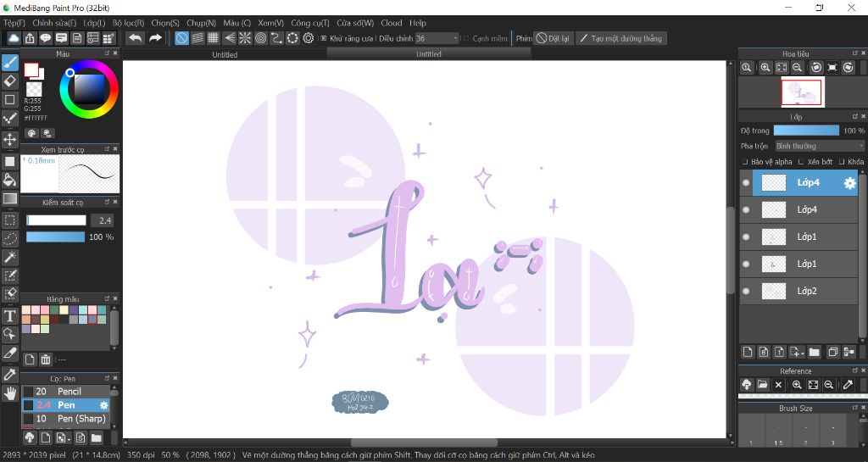Turn snap off with the crossed-circle icon
This screenshot has width=868, height=462.
181,38
